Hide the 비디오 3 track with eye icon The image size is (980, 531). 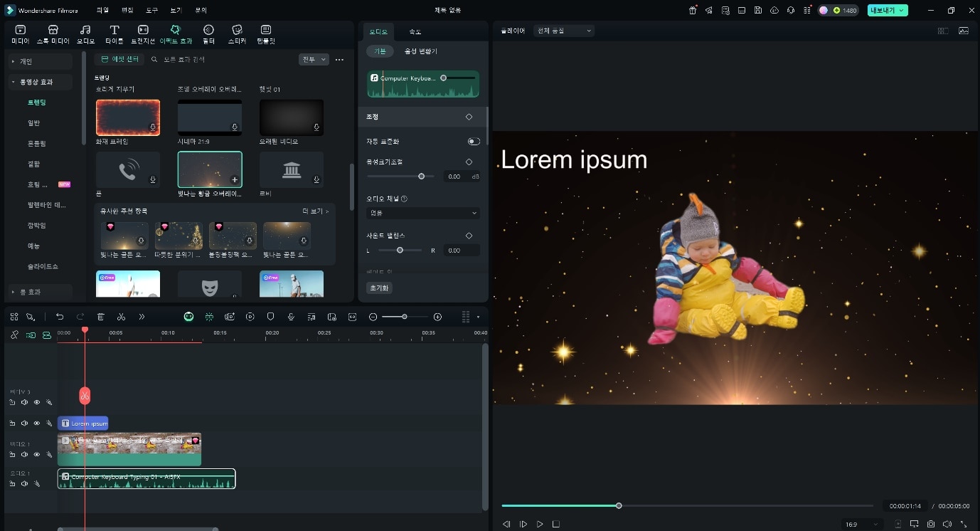pos(37,402)
